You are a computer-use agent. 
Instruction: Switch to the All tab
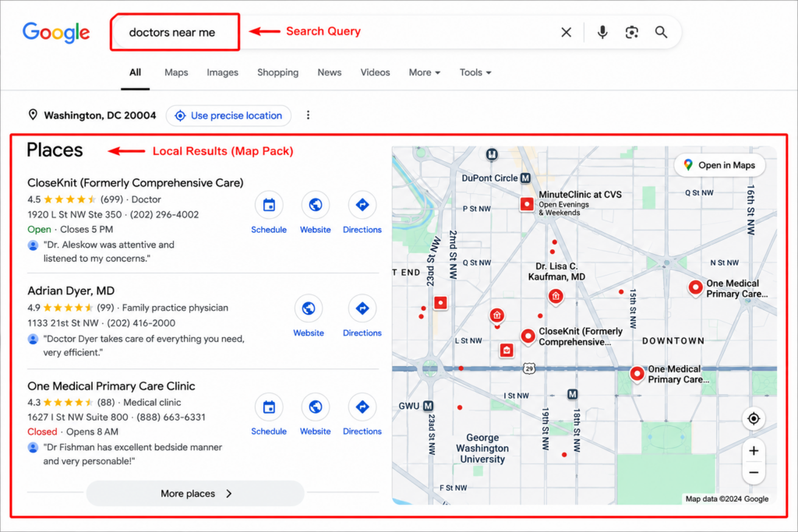coord(135,72)
